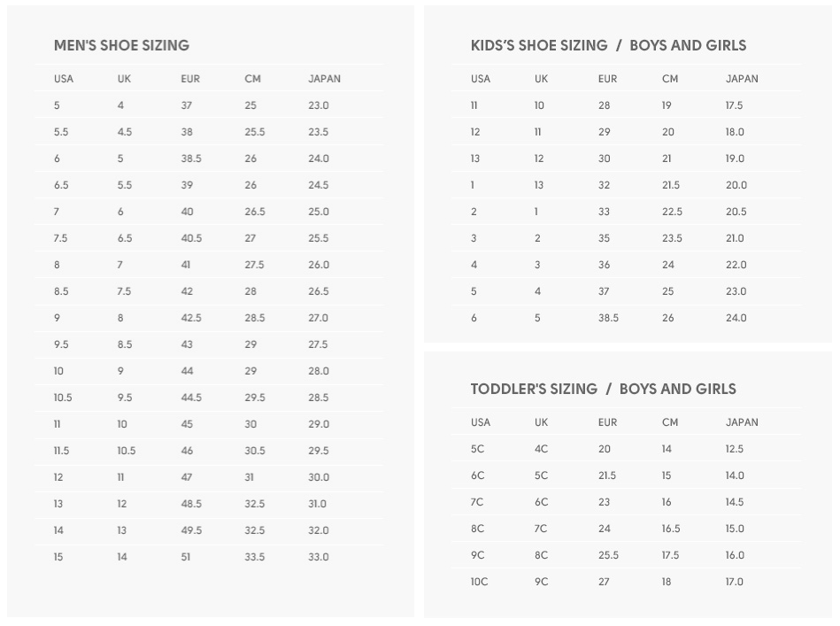Choose UK size 9C in toddler's table
This screenshot has width=840, height=626.
541,582
